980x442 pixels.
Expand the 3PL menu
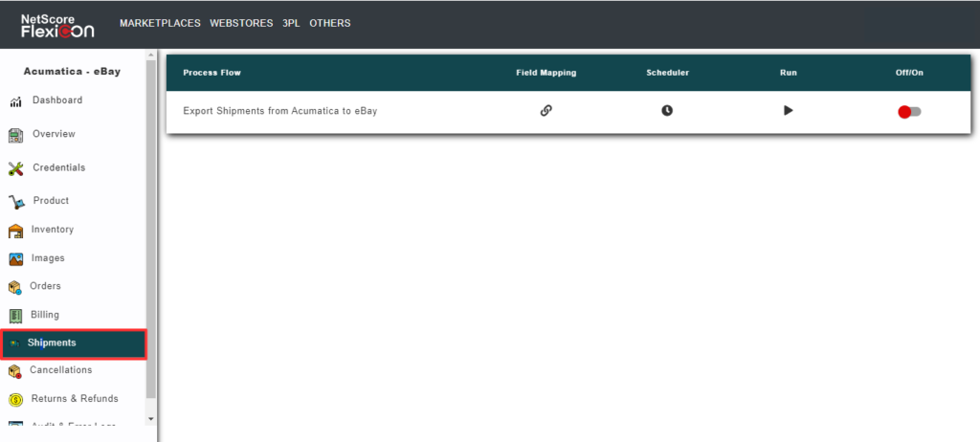point(291,23)
